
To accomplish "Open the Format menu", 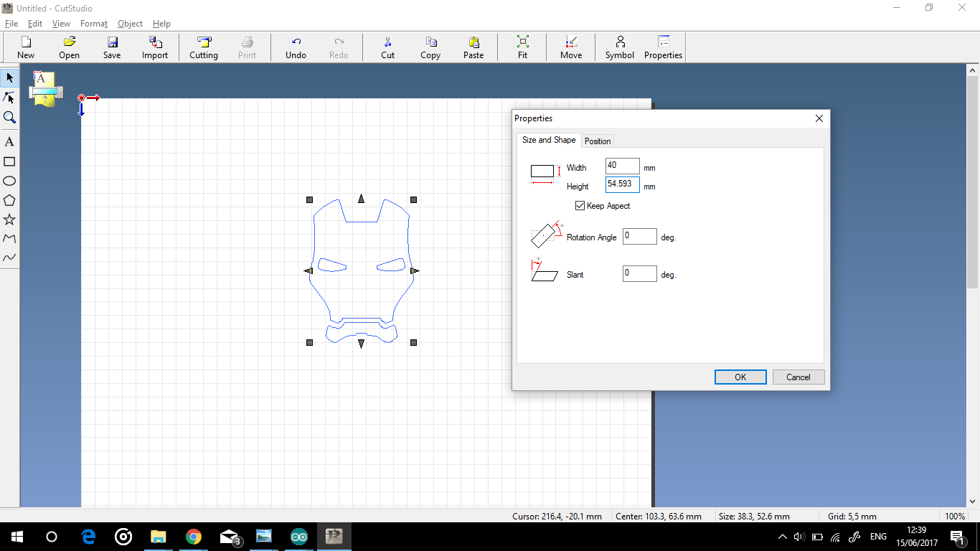I will (94, 24).
